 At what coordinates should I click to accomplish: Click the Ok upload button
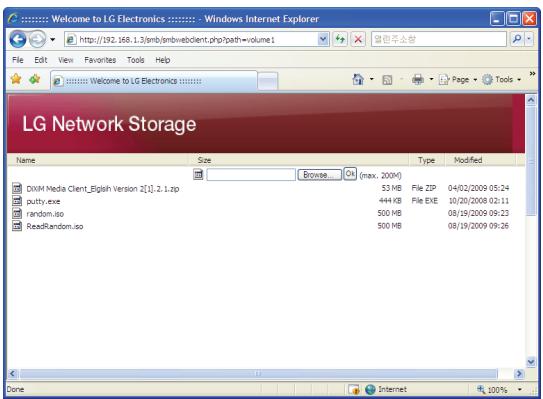[x=350, y=174]
